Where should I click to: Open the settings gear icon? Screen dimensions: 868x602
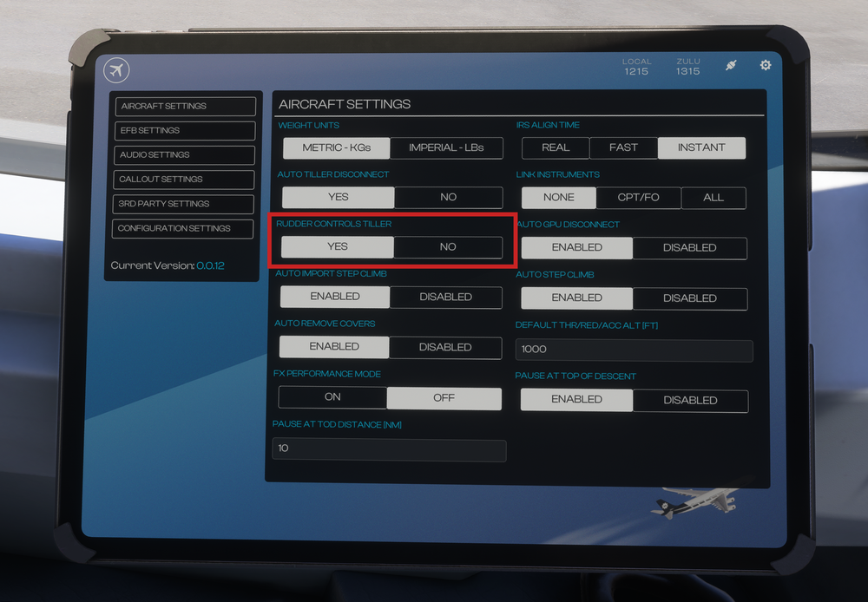coord(765,66)
